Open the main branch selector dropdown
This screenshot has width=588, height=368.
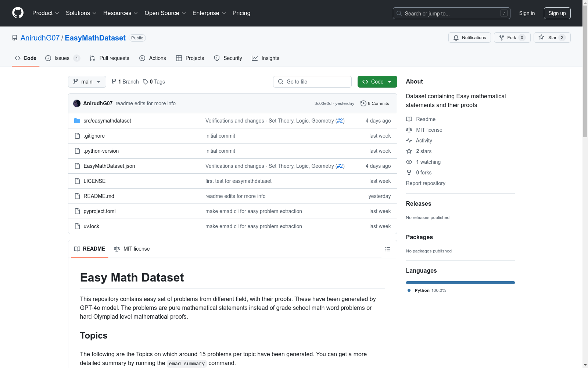click(x=87, y=82)
